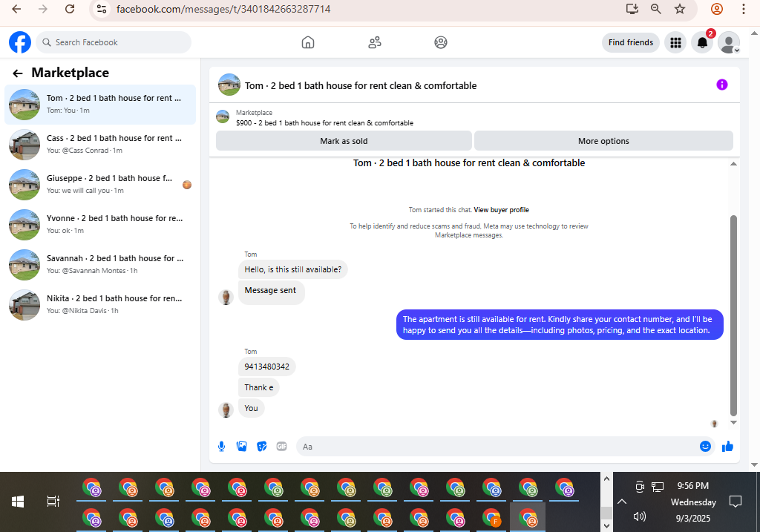
Task: Record a voice clip with the microphone
Action: (x=221, y=446)
